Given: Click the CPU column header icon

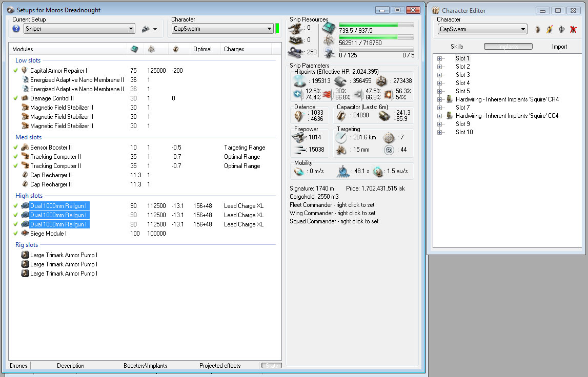Looking at the screenshot, I should pos(134,49).
